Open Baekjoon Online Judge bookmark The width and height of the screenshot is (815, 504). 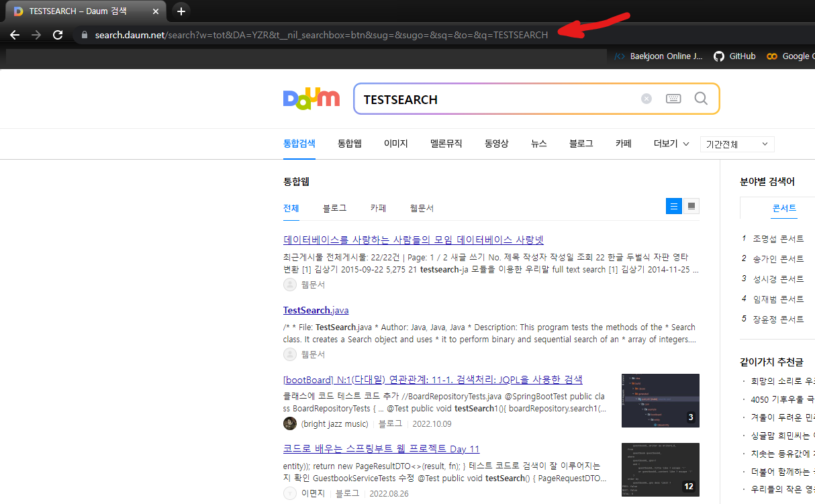click(x=659, y=56)
